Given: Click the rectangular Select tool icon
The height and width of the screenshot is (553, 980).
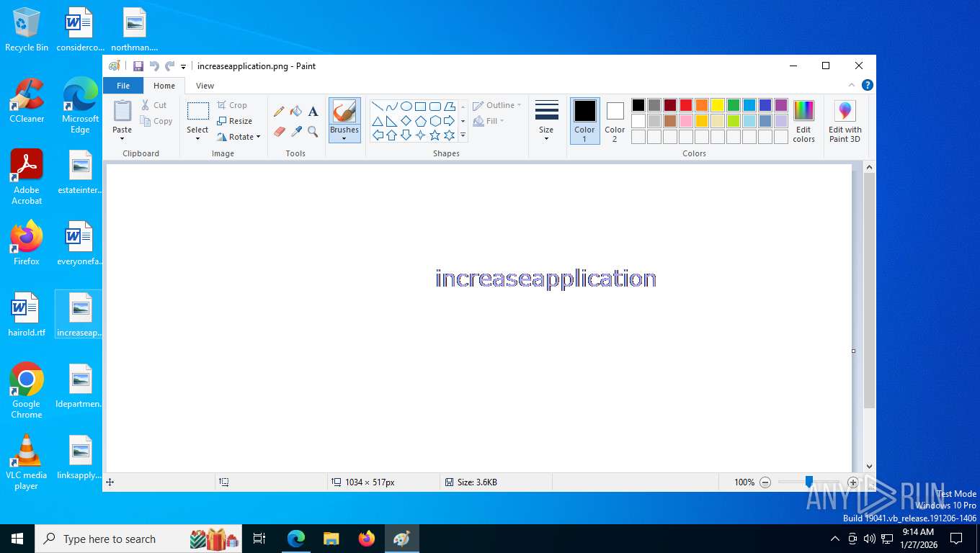Looking at the screenshot, I should [198, 111].
